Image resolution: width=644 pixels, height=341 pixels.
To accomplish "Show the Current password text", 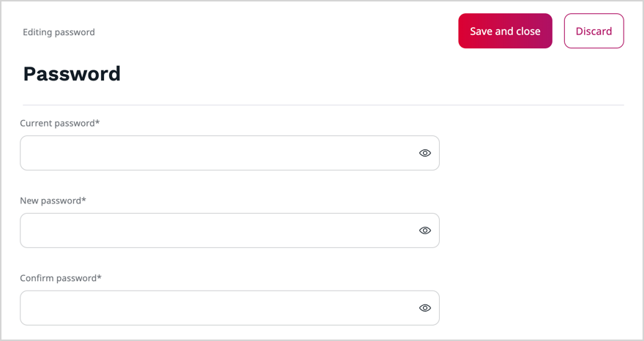I will [424, 153].
